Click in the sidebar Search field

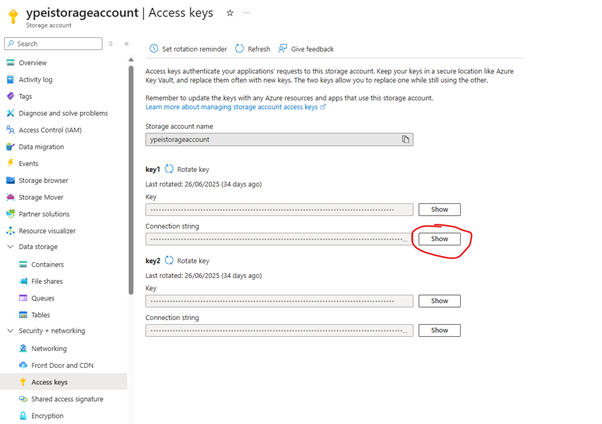[53, 43]
